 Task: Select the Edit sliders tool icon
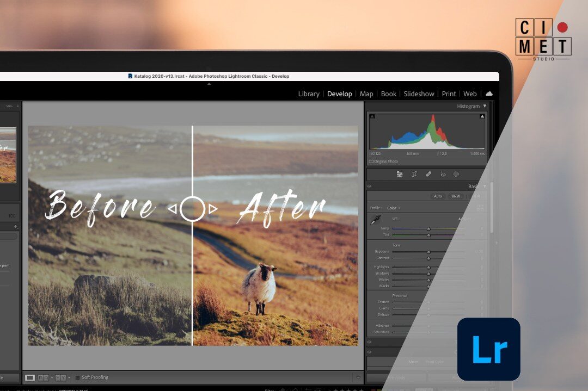[400, 174]
